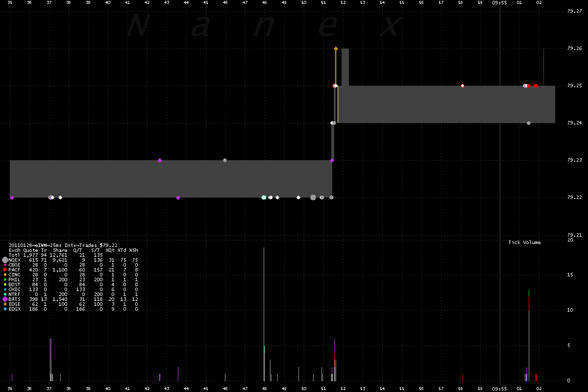Image resolution: width=588 pixels, height=392 pixels.
Task: Select the purple BATS diamond at 79.23 near time 42.6
Action: point(160,160)
